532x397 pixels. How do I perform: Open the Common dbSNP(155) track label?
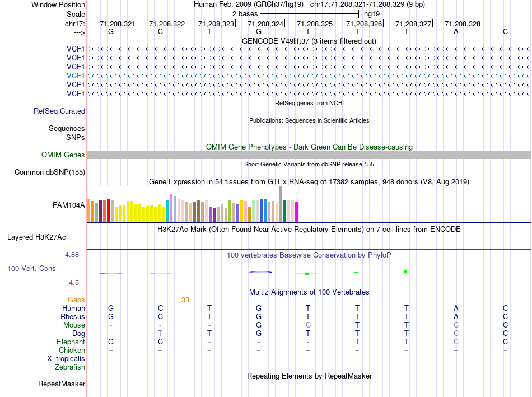[50, 172]
